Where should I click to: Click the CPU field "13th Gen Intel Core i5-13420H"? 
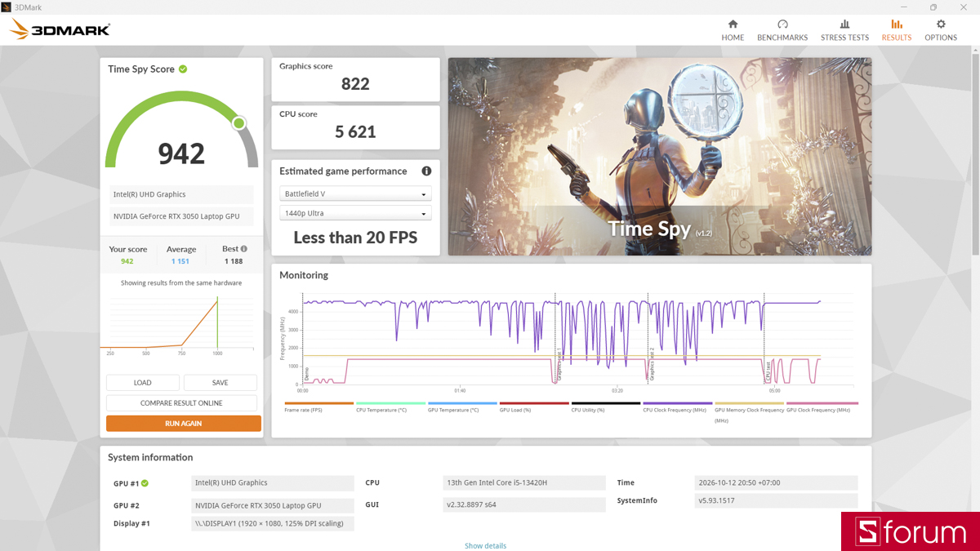523,483
